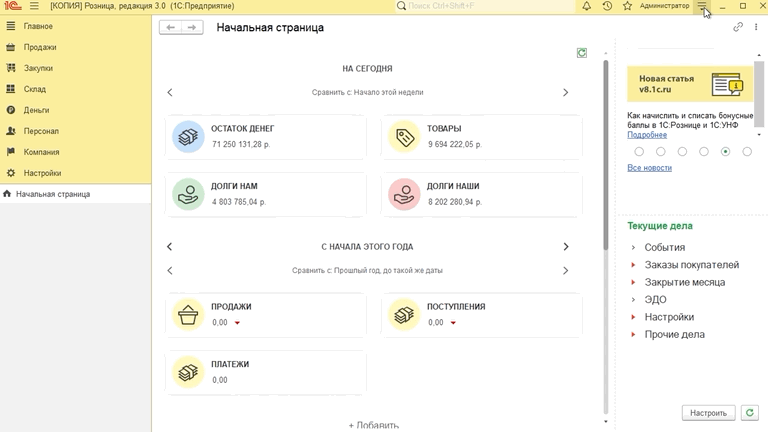This screenshot has width=768, height=432.
Task: Open the Все новости link
Action: click(649, 168)
